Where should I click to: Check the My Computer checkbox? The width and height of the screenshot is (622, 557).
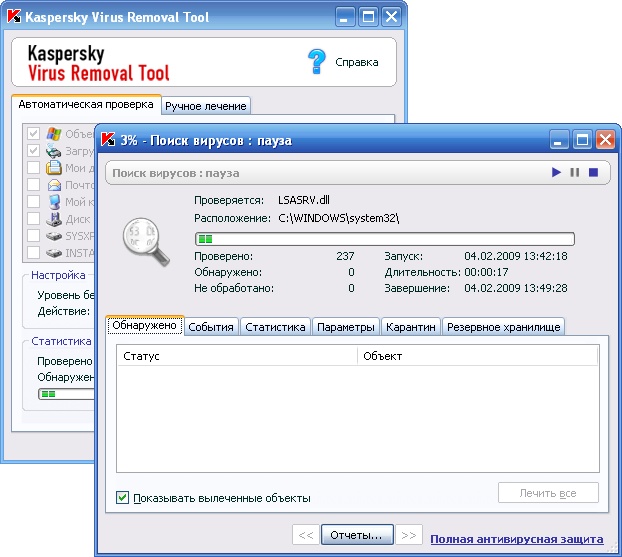click(x=33, y=202)
